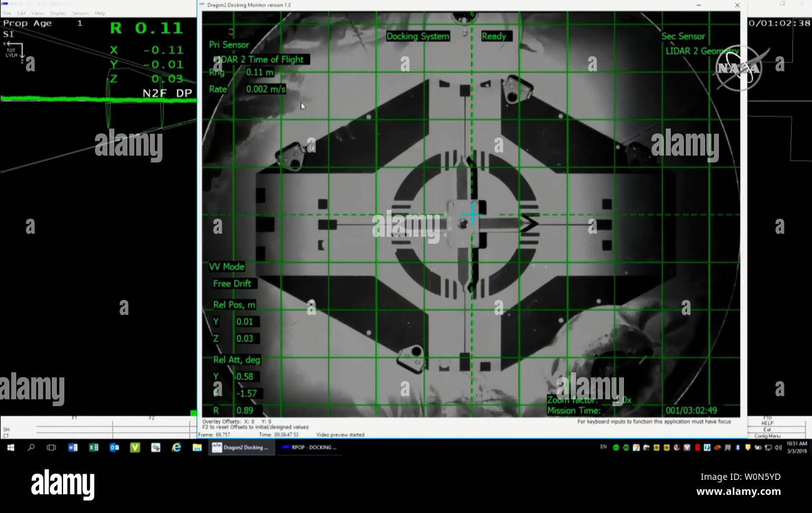Open the green V app on taskbar

(x=135, y=447)
